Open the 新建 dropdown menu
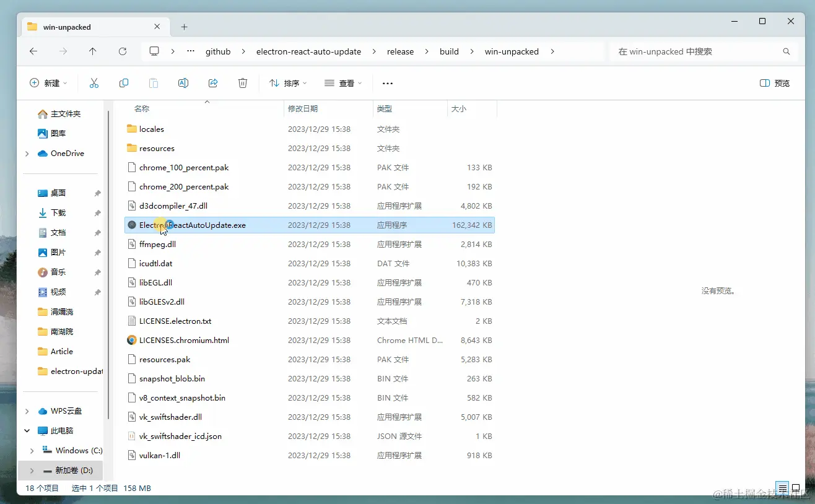Screen dimensions: 815x504 click(48, 83)
